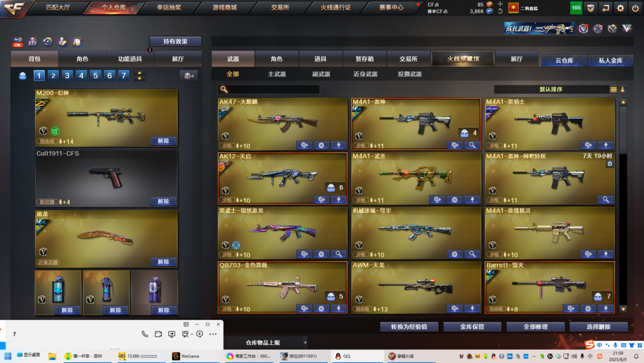This screenshot has width=644, height=363.
Task: Start a voice call in chat window
Action: (145, 334)
